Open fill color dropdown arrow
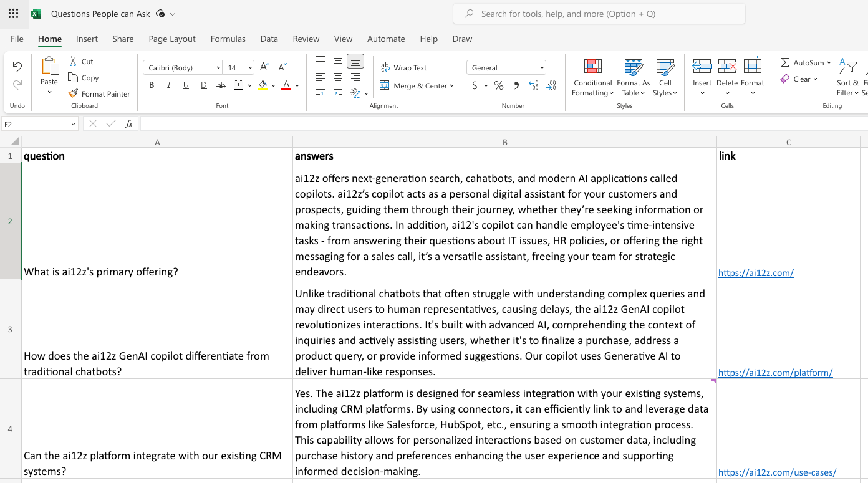The image size is (868, 483). pos(273,85)
